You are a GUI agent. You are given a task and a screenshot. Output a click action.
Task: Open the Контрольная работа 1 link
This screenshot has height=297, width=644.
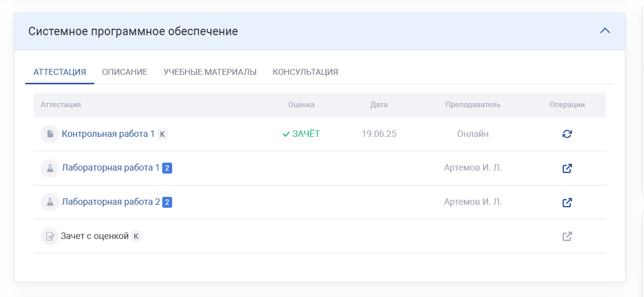pos(108,134)
